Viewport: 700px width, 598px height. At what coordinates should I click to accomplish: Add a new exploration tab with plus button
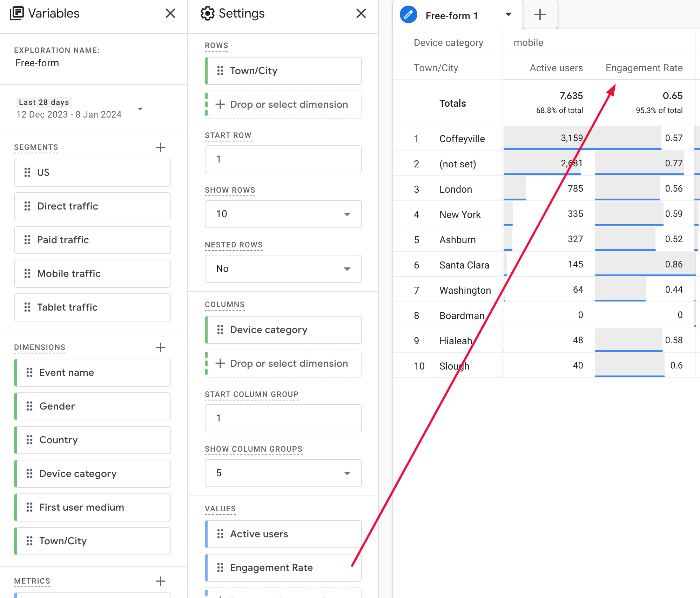[x=539, y=14]
